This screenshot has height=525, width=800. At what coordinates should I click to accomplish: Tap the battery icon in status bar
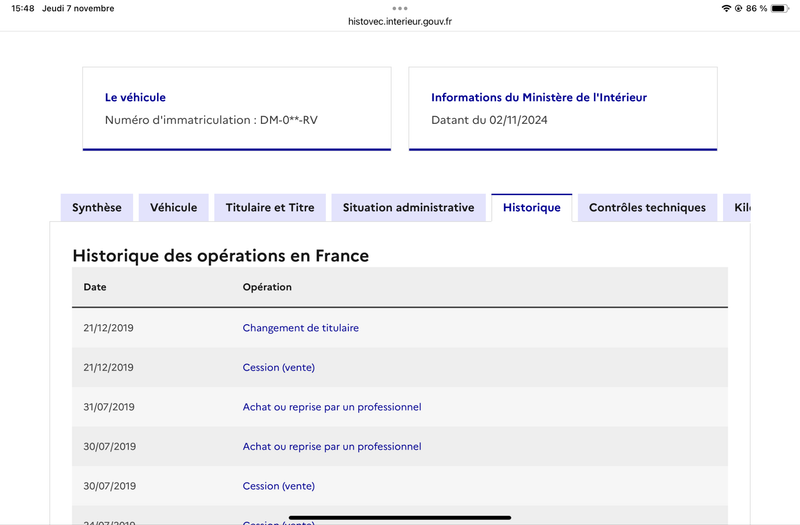[x=780, y=8]
